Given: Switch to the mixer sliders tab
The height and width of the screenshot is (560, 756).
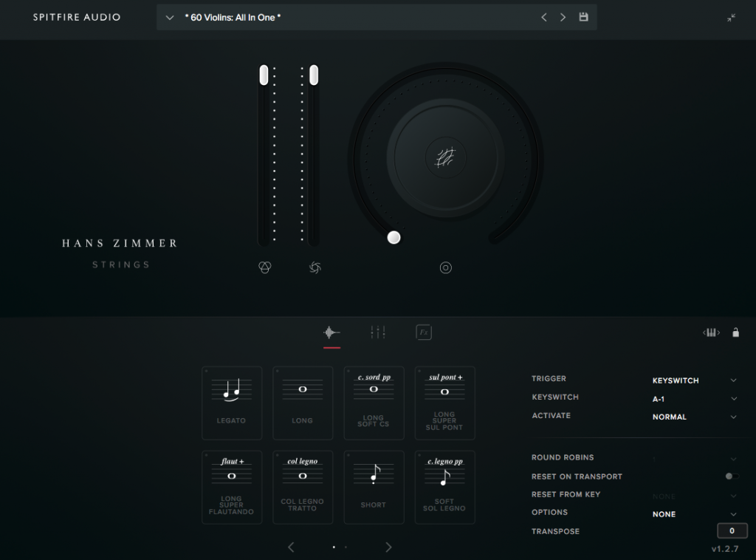Looking at the screenshot, I should pos(377,332).
